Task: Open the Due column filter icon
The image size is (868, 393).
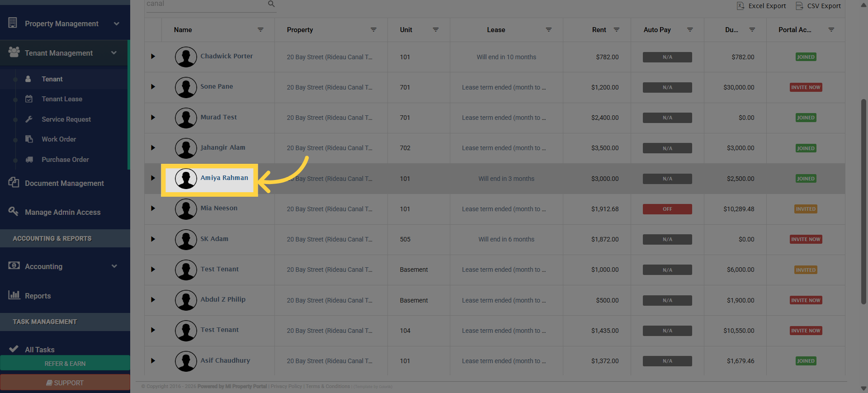Action: pyautogui.click(x=752, y=30)
